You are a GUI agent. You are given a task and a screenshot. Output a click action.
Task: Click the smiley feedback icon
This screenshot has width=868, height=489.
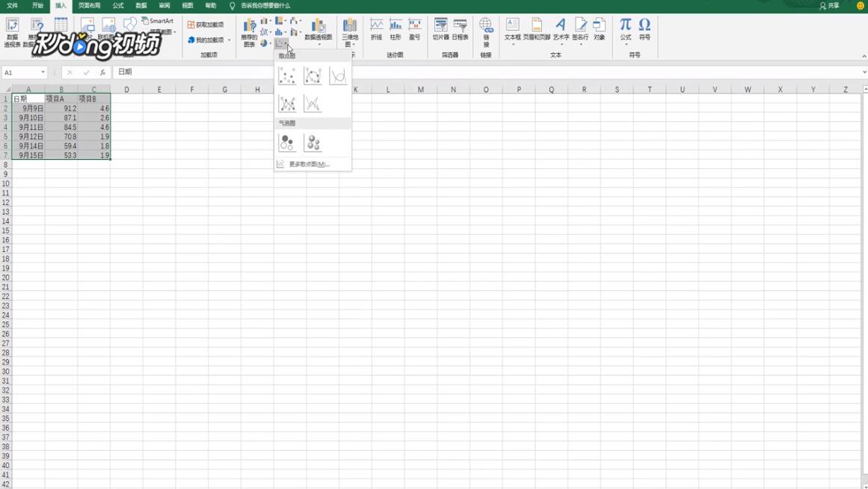coord(861,5)
